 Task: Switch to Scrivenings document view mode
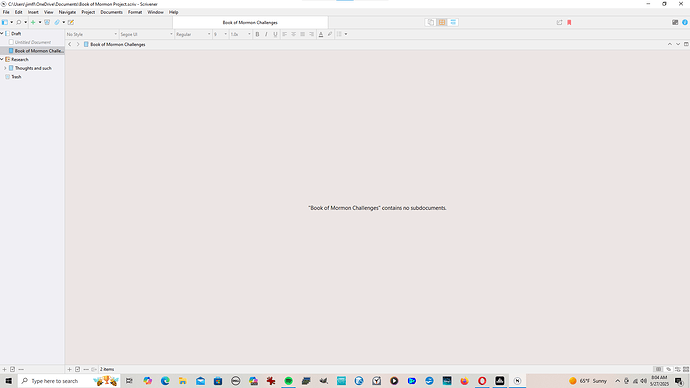coord(431,22)
